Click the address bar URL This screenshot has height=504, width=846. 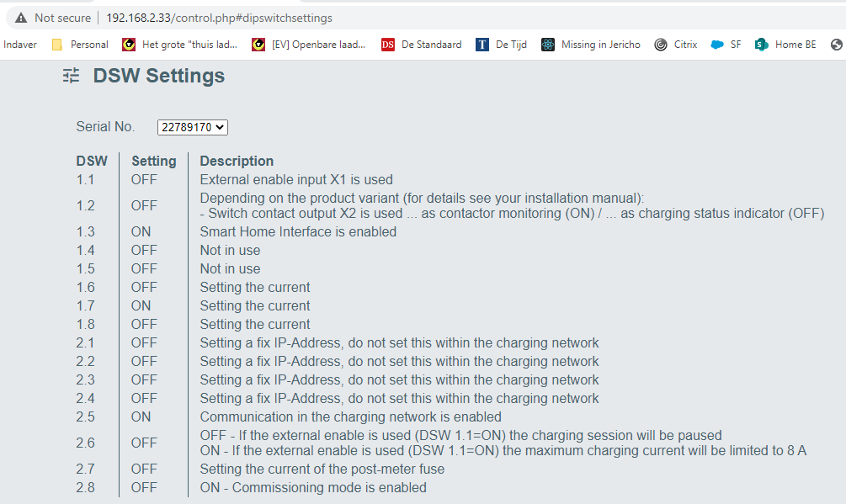[219, 18]
